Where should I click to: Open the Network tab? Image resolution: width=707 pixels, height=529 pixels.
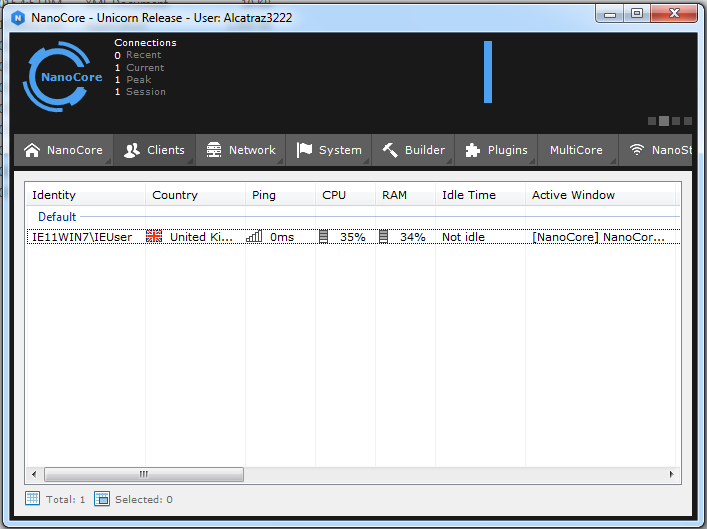(241, 150)
